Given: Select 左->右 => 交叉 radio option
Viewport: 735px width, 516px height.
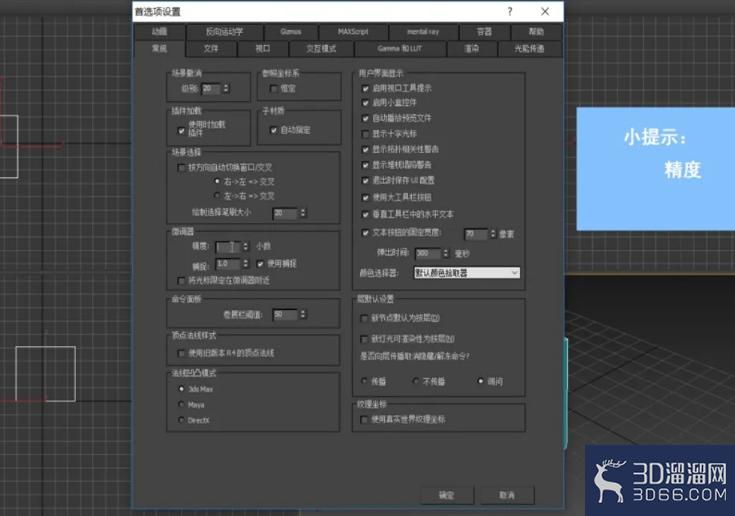Looking at the screenshot, I should click(x=217, y=195).
